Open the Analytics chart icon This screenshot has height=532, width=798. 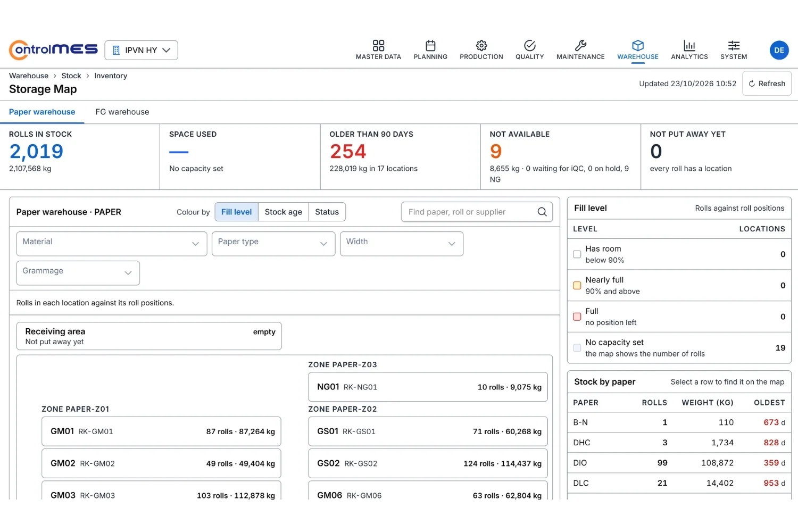689,45
